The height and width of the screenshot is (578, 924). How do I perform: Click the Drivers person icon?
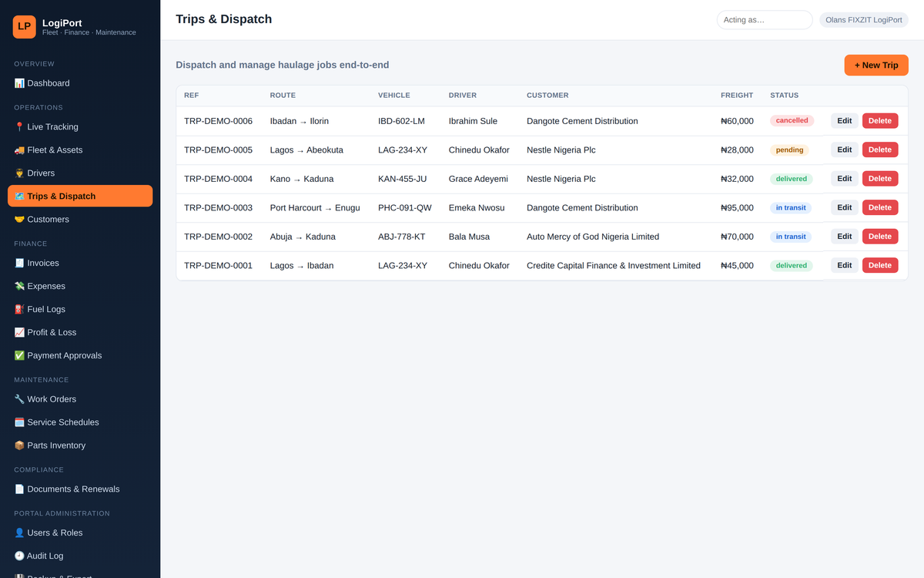(19, 173)
